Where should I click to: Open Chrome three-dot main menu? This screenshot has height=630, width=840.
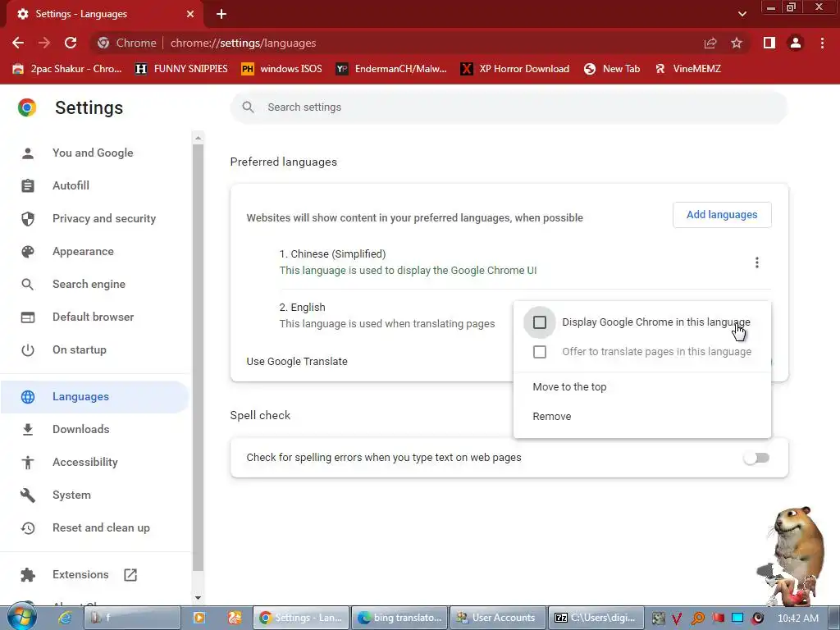(822, 43)
